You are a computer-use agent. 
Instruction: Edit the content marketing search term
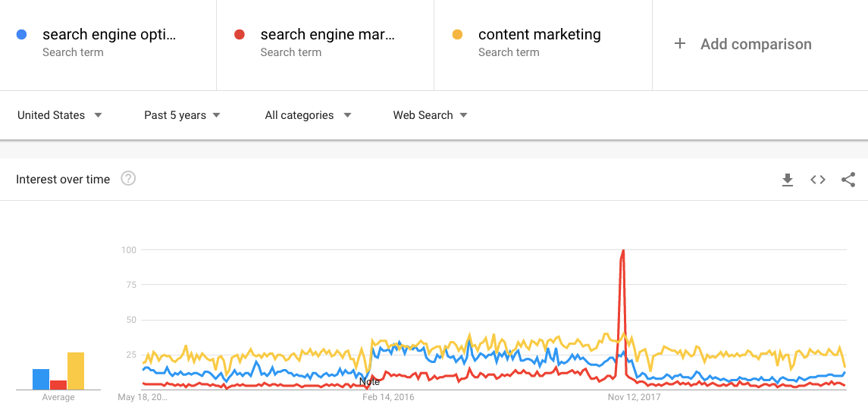tap(539, 34)
